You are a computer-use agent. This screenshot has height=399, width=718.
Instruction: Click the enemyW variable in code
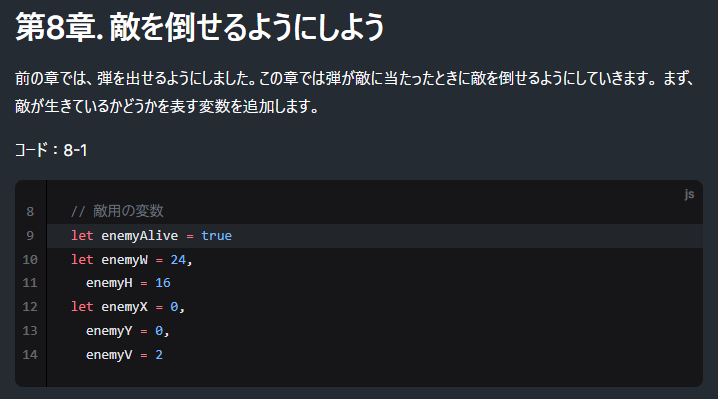pyautogui.click(x=125, y=260)
